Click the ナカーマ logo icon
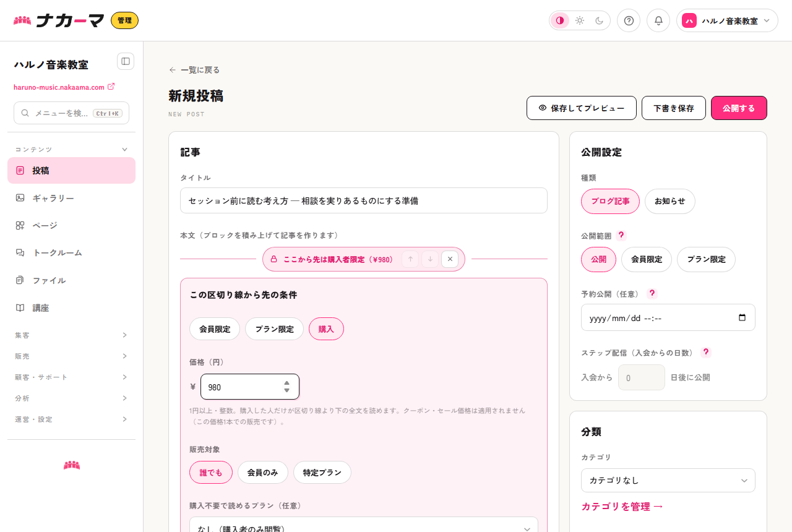The image size is (792, 532). point(22,20)
